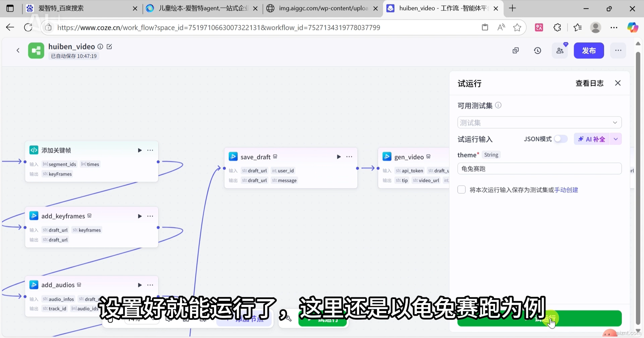Click the canvas vertical scrollbar
This screenshot has width=644, height=338.
[638, 188]
